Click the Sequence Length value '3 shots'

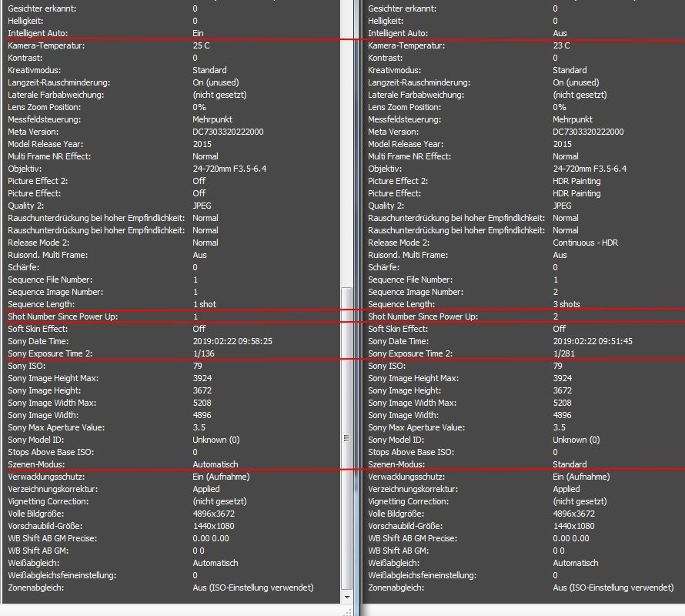coord(566,304)
